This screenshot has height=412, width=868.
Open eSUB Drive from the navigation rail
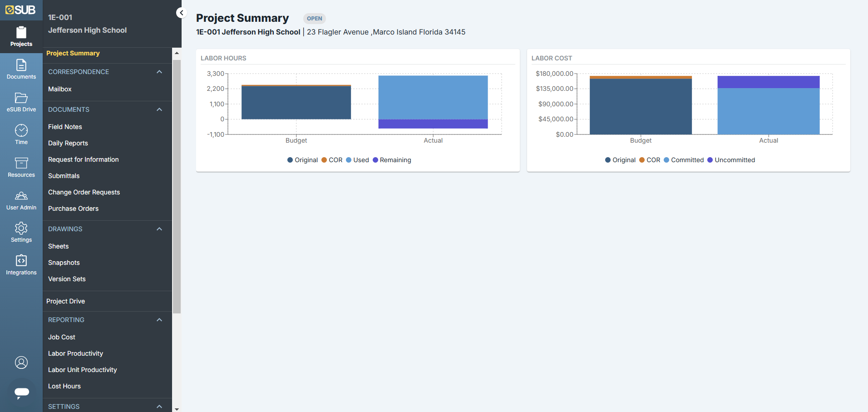pyautogui.click(x=21, y=101)
